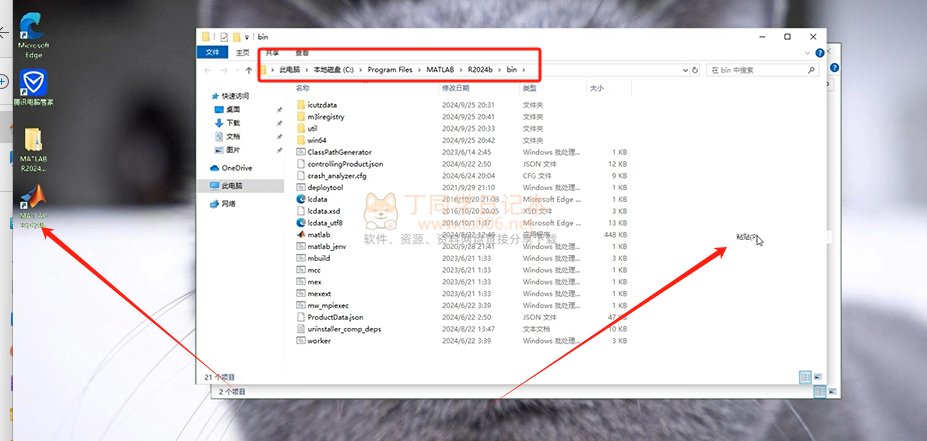Select crash_analyzer.cfg file name
927x441 pixels.
click(337, 176)
